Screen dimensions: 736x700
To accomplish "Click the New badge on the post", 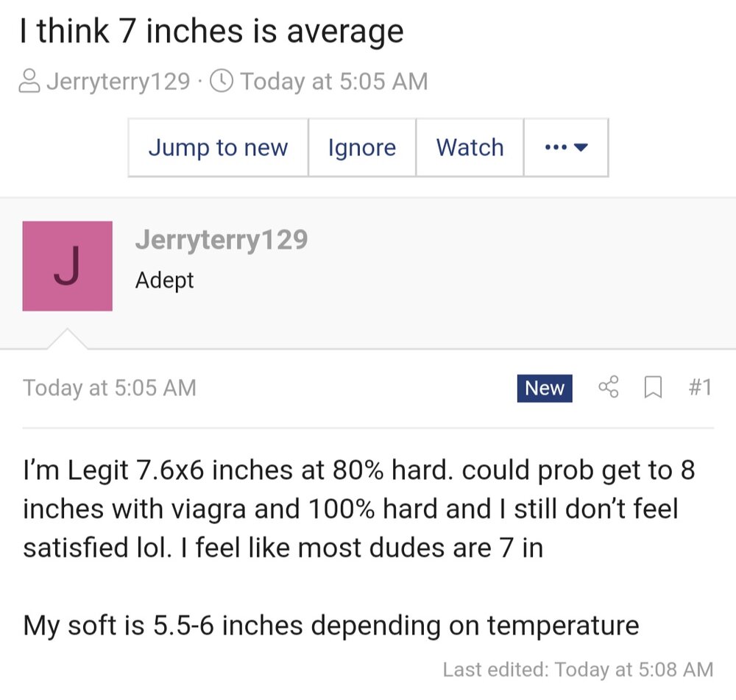I will click(x=544, y=388).
